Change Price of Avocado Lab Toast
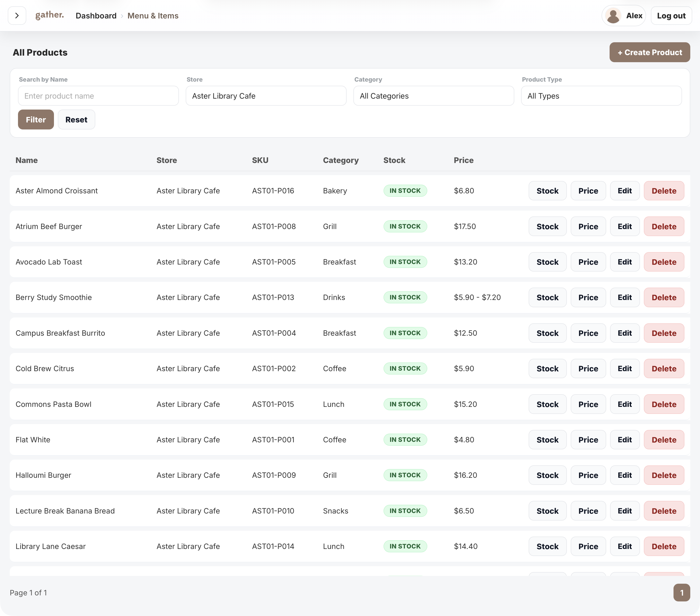Image resolution: width=700 pixels, height=616 pixels. pos(588,262)
